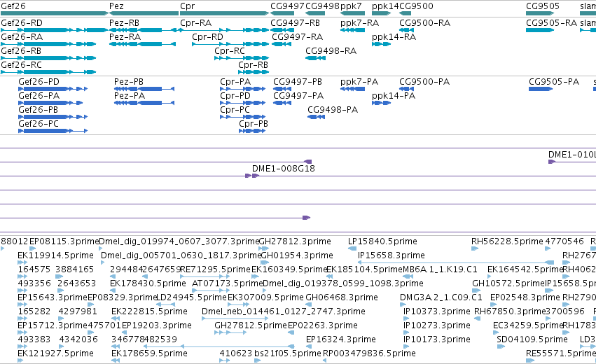Open EST label DMG3A.2_1.C09.C1

point(441,297)
